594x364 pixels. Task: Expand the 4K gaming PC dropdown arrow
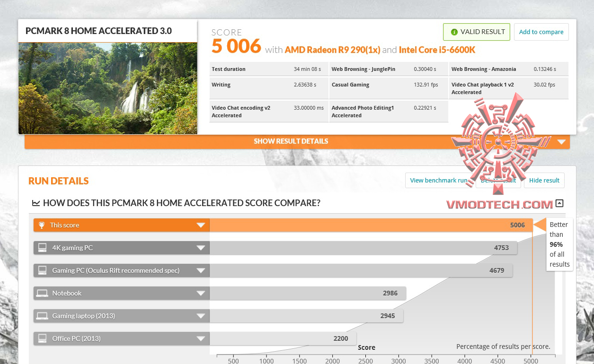201,248
